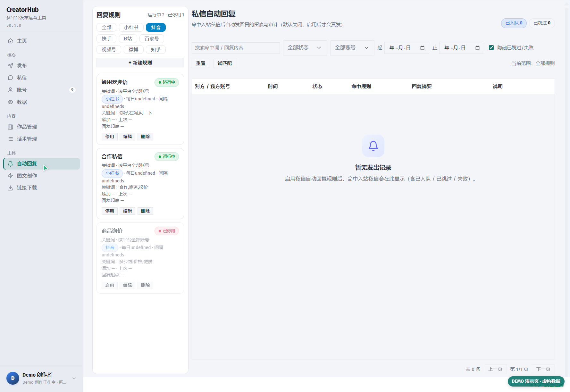The height and width of the screenshot is (392, 570).
Task: Click the 试匹配 button
Action: [225, 63]
